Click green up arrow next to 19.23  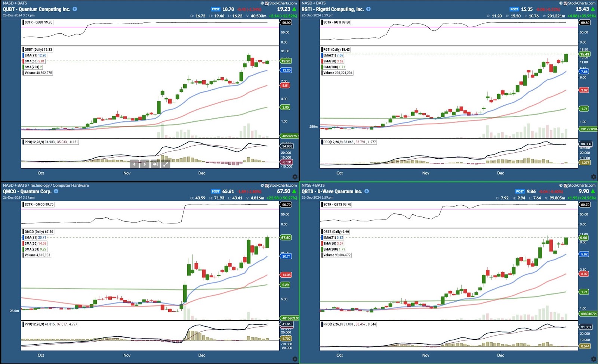(x=295, y=9)
